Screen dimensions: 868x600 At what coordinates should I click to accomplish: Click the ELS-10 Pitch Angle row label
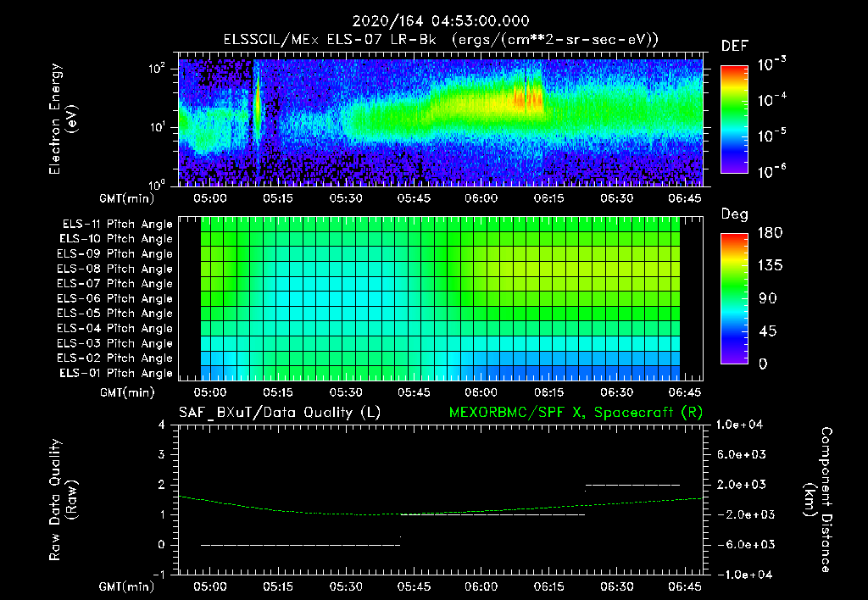point(116,239)
